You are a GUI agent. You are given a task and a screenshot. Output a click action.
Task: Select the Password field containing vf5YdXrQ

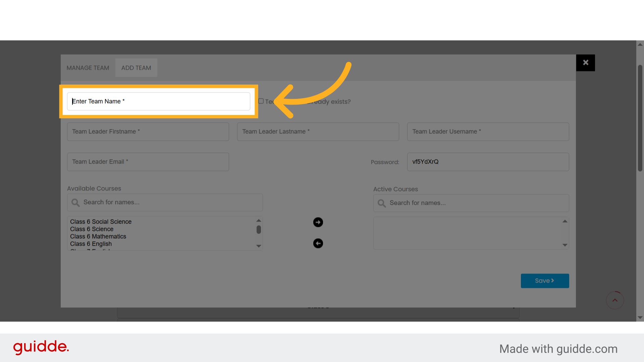click(x=488, y=162)
